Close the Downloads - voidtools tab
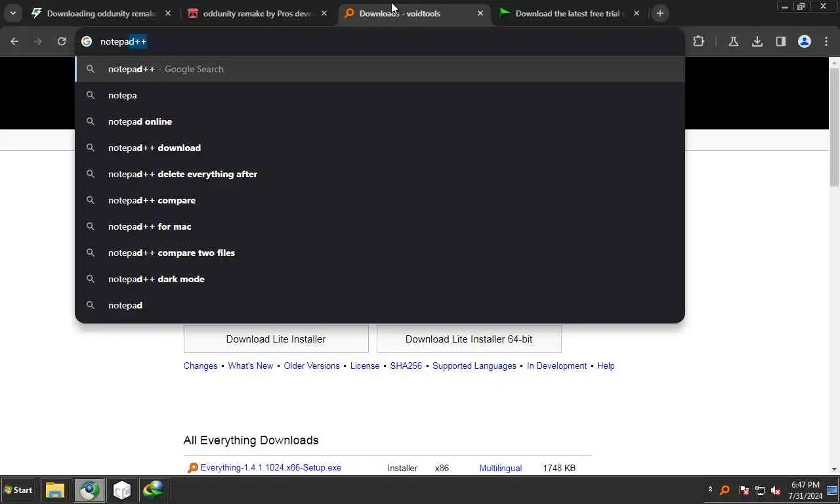This screenshot has width=840, height=504. 480,13
